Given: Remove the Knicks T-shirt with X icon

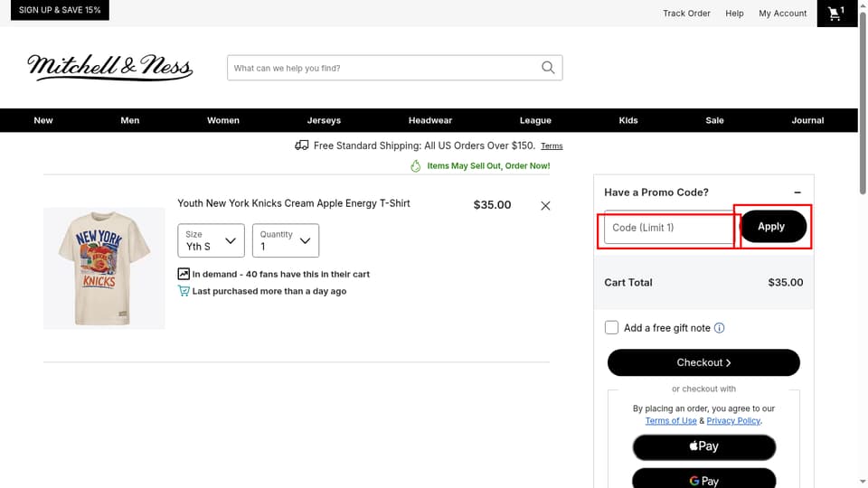Looking at the screenshot, I should click(x=545, y=206).
